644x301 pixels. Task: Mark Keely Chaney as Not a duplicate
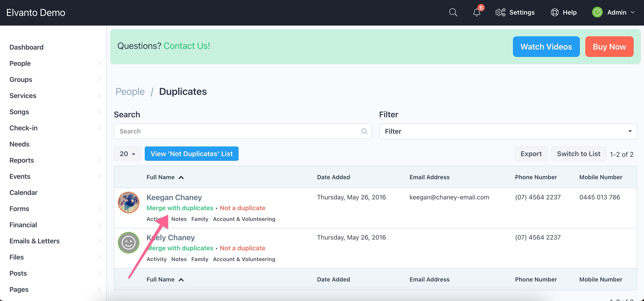coord(242,248)
